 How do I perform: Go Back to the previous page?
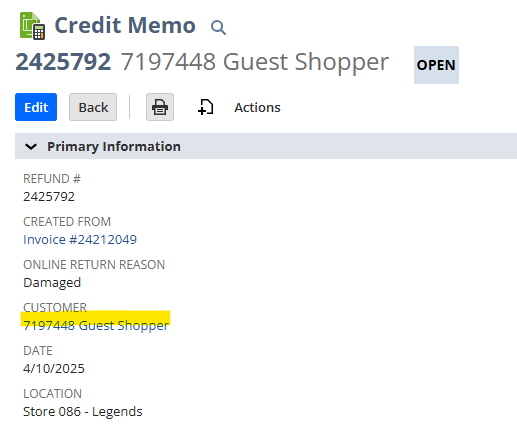[93, 107]
